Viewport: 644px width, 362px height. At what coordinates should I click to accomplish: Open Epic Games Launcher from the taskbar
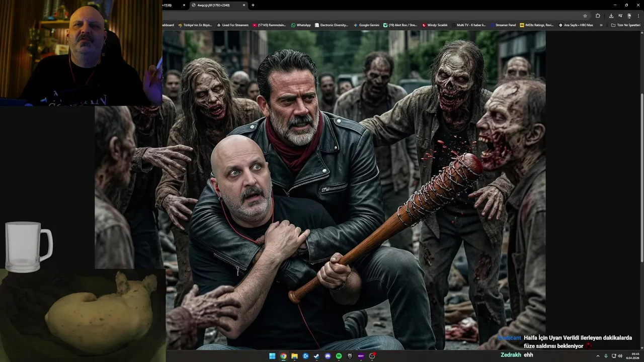(x=350, y=356)
